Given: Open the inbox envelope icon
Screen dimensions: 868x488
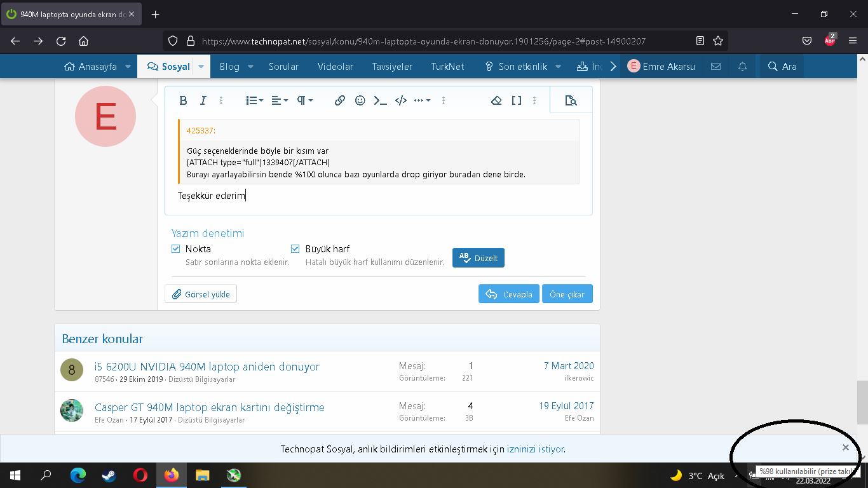Looking at the screenshot, I should tap(715, 66).
